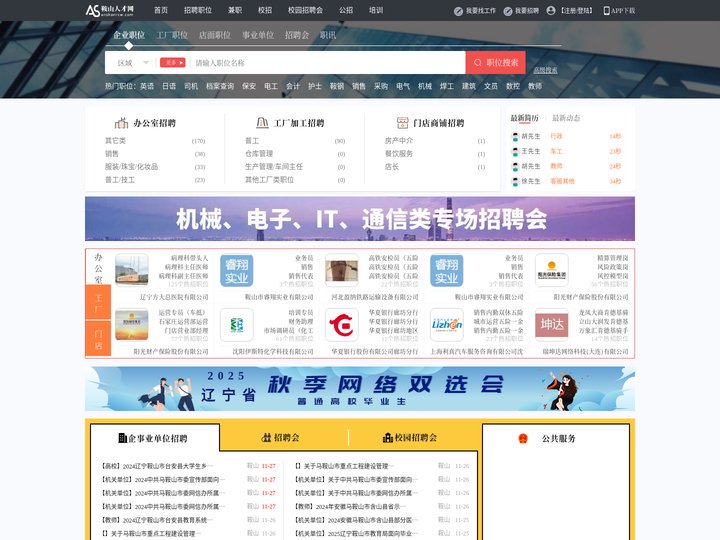The width and height of the screenshot is (720, 540).
Task: Click the Lizhen 上海利真汽车 logo
Action: pyautogui.click(x=446, y=325)
